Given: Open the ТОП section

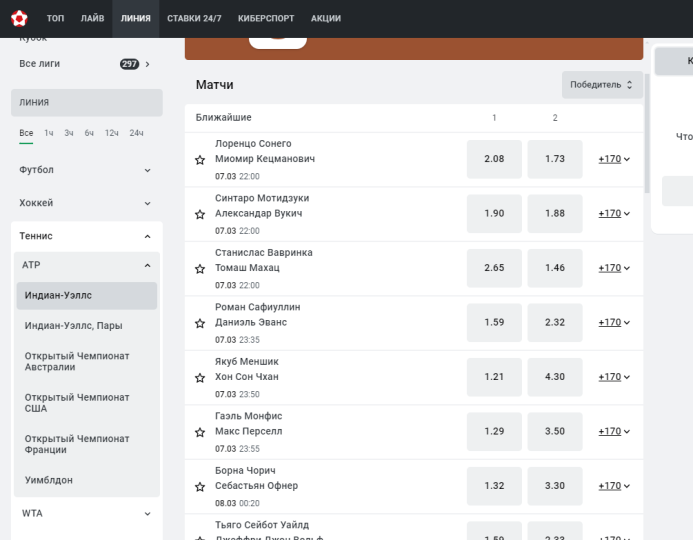Looking at the screenshot, I should [55, 18].
